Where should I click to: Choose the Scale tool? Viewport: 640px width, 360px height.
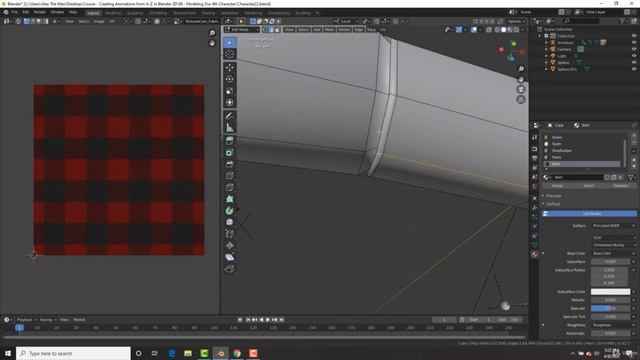(x=230, y=91)
